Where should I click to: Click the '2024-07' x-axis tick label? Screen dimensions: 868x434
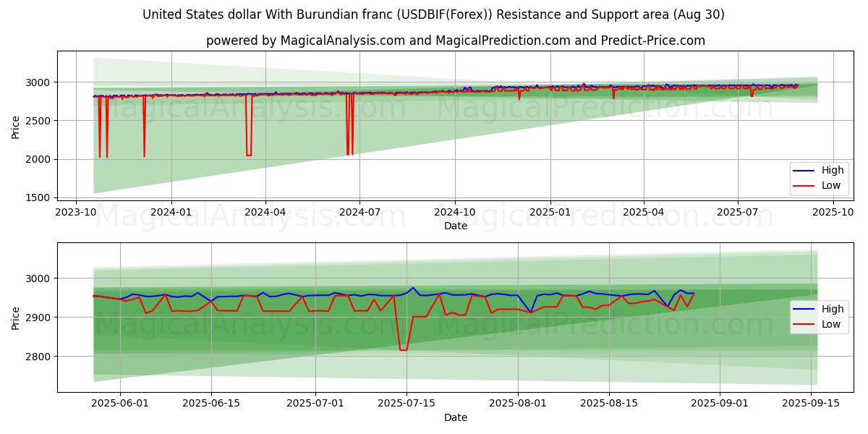(359, 212)
